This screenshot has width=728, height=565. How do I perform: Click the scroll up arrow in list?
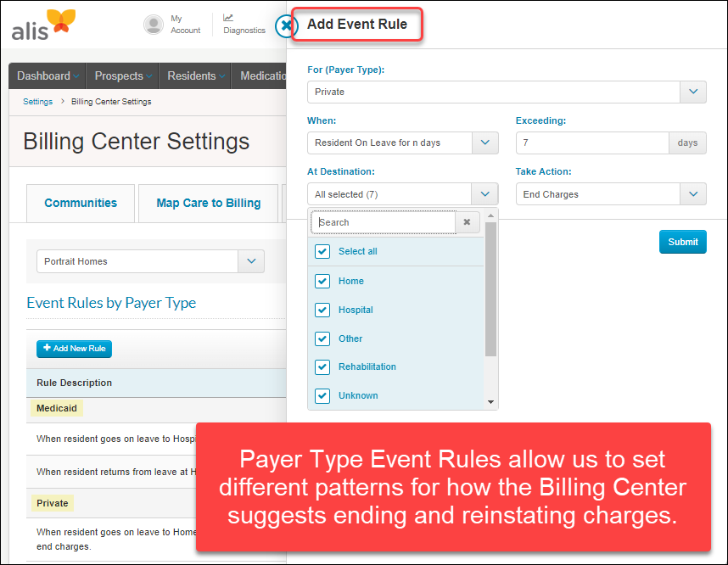click(490, 215)
